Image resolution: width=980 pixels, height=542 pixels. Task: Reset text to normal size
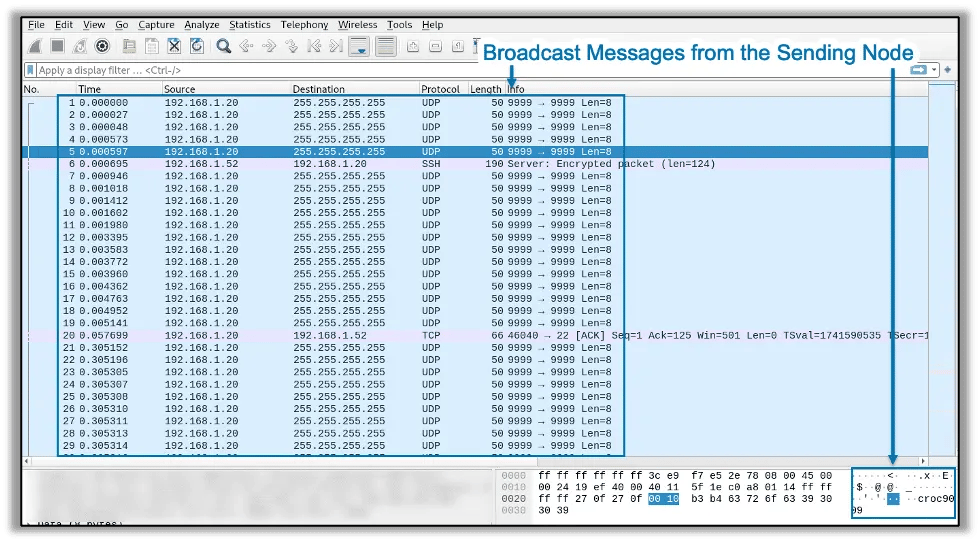[x=458, y=46]
